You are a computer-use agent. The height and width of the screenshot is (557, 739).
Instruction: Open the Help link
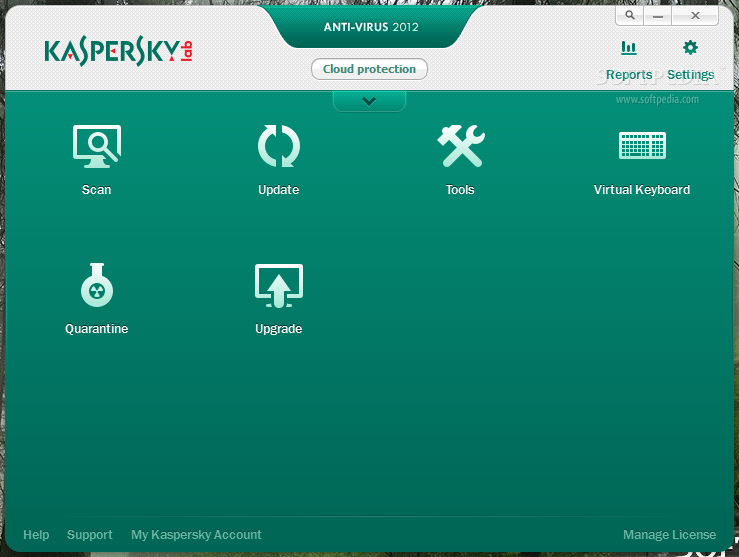(36, 534)
